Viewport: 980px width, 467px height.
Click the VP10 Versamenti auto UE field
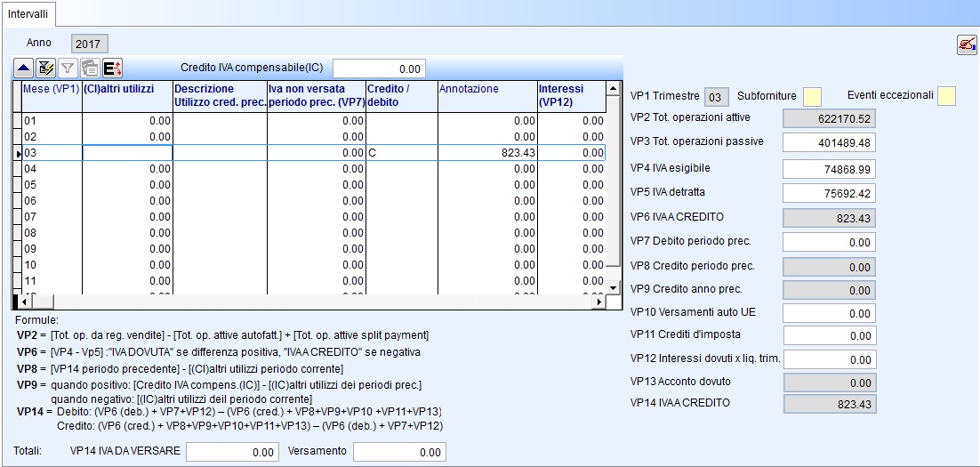(x=829, y=313)
